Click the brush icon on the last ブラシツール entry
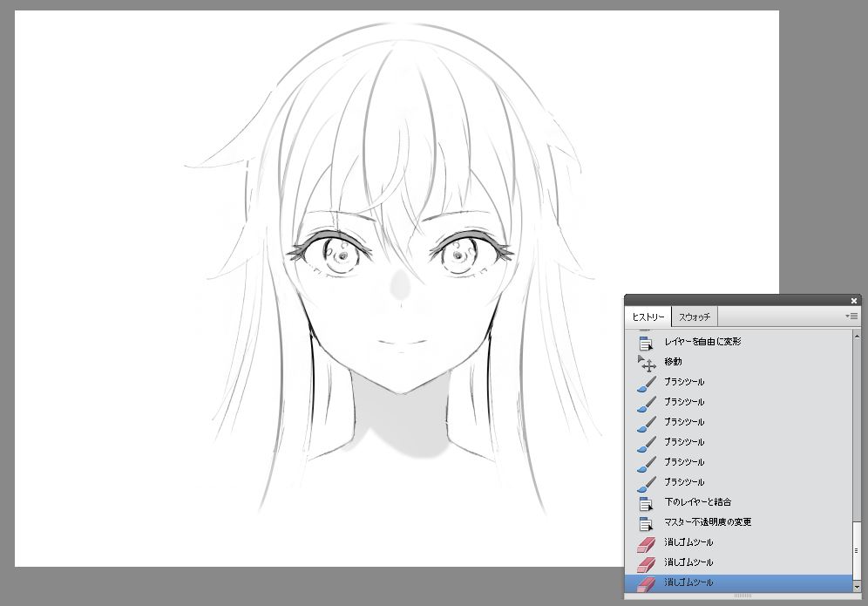868x606 pixels. (x=647, y=481)
